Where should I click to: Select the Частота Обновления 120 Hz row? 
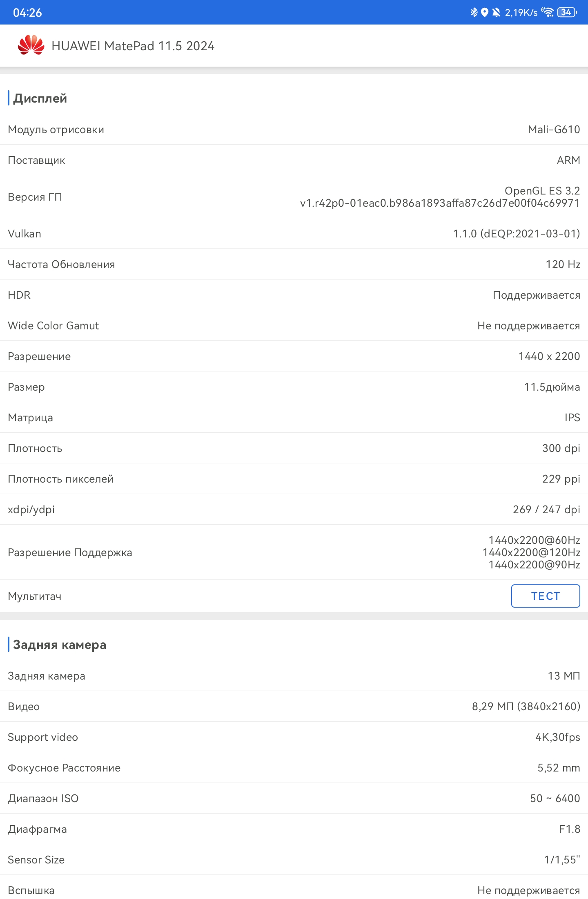click(x=294, y=264)
